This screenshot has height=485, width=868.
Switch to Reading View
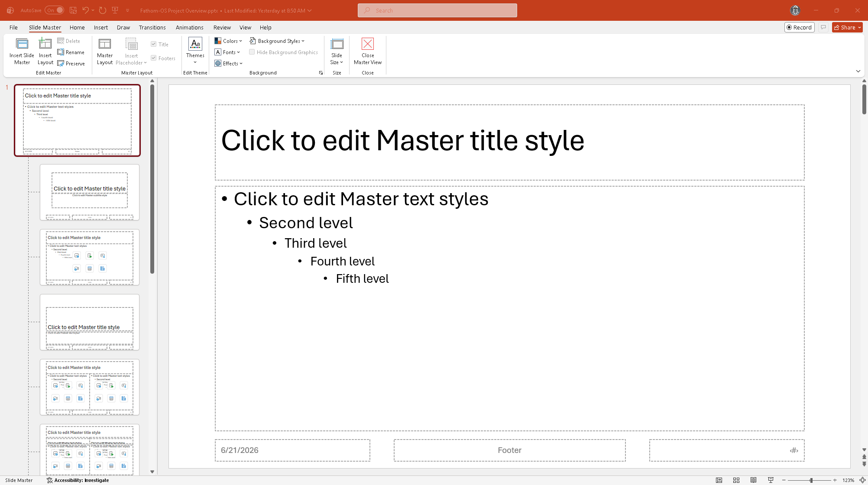click(x=754, y=480)
